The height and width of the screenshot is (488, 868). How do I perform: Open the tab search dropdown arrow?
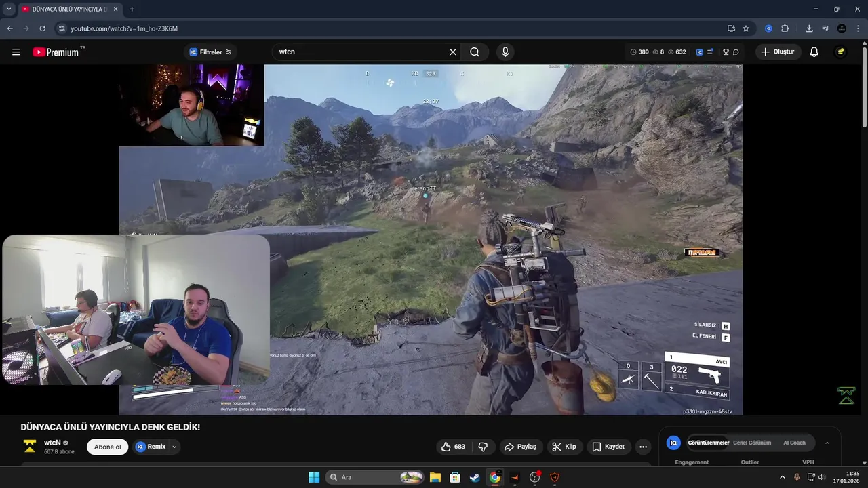click(x=9, y=9)
